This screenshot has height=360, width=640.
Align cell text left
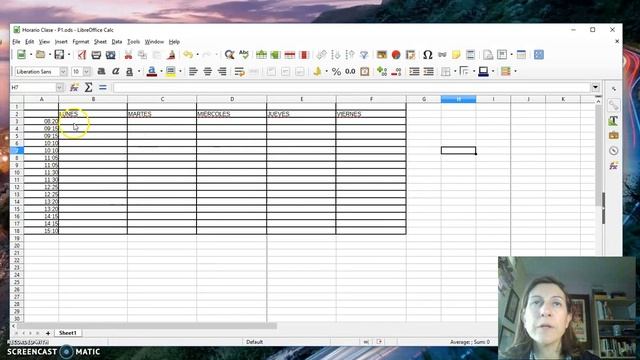[193, 71]
